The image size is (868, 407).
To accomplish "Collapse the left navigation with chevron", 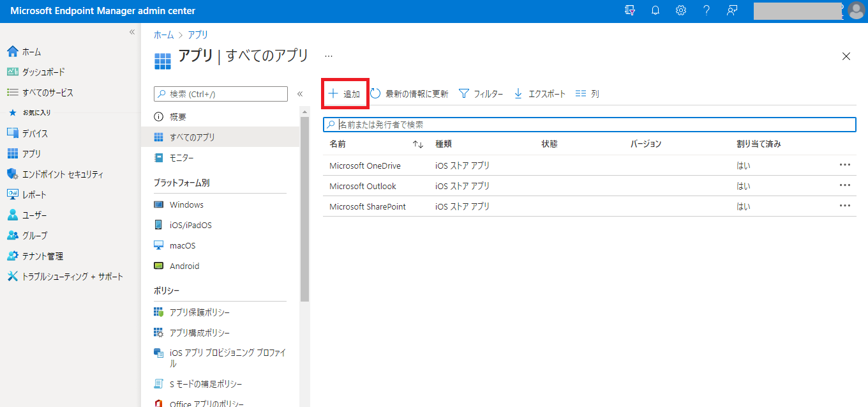I will (x=132, y=32).
